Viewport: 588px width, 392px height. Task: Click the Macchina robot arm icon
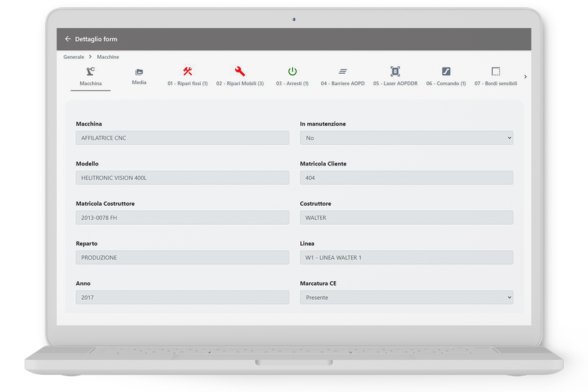pos(91,71)
